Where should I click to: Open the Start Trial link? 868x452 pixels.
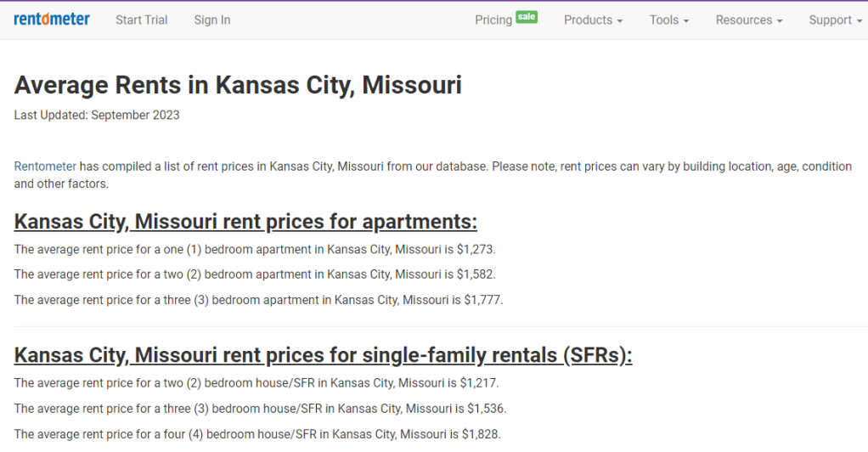click(142, 20)
